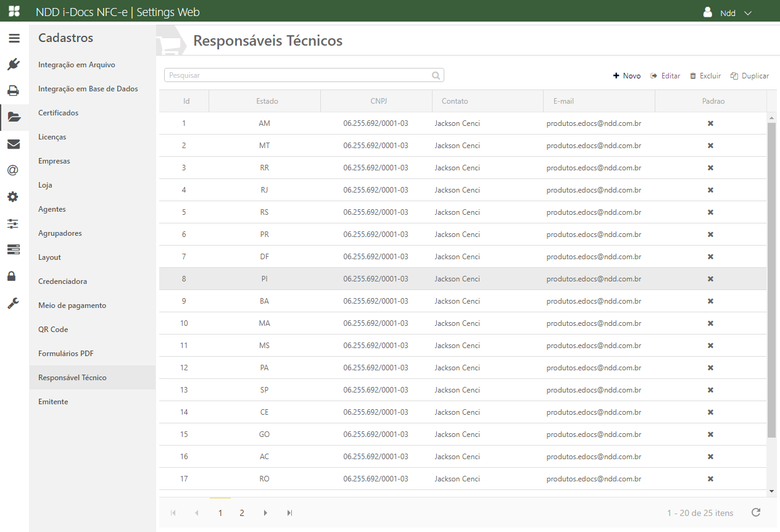Click the hamburger menu icon in sidebar
This screenshot has width=780, height=532.
pos(14,38)
